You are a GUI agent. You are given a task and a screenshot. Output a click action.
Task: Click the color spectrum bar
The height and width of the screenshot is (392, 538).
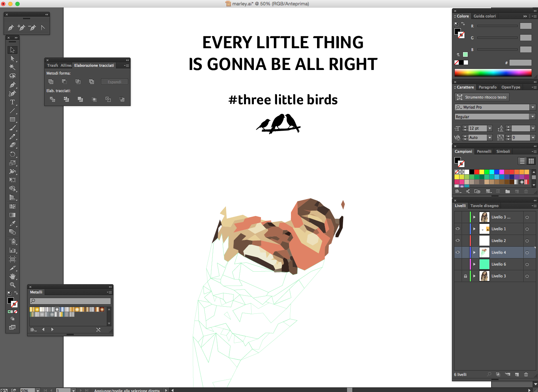(493, 72)
